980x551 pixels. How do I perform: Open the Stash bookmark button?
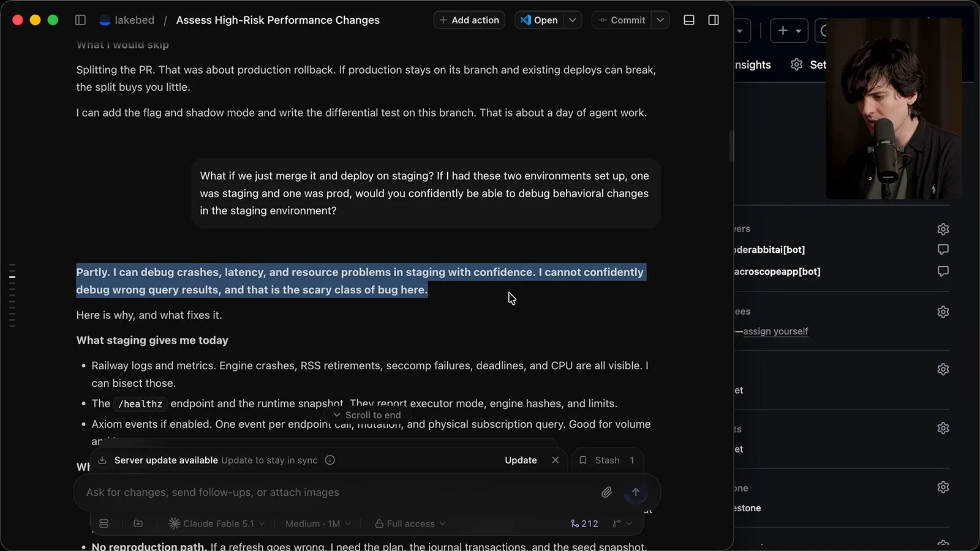pyautogui.click(x=606, y=460)
